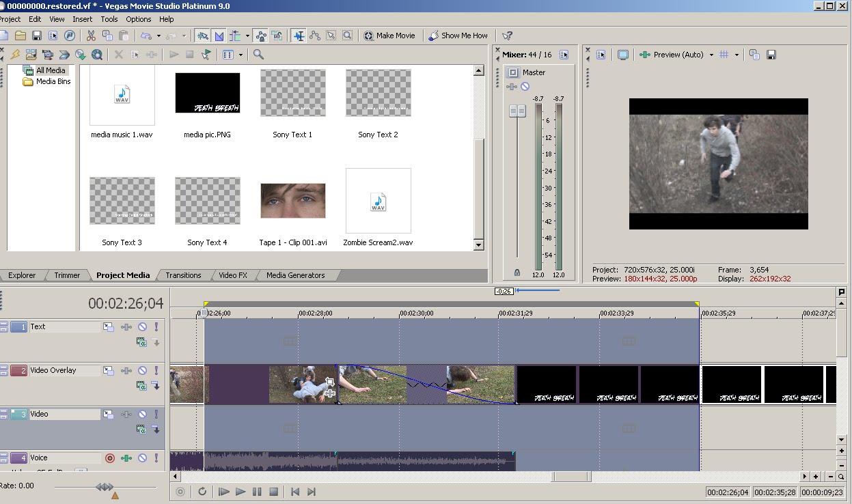852x504 pixels.
Task: Open preview on external monitor icon
Action: [x=623, y=55]
